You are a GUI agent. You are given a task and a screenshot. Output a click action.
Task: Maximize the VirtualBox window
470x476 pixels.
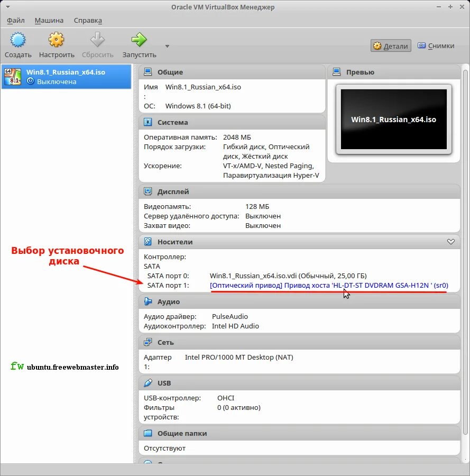point(450,7)
